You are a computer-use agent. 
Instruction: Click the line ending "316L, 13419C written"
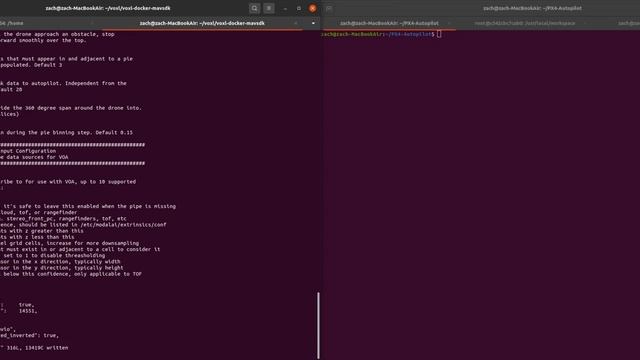[x=34, y=348]
